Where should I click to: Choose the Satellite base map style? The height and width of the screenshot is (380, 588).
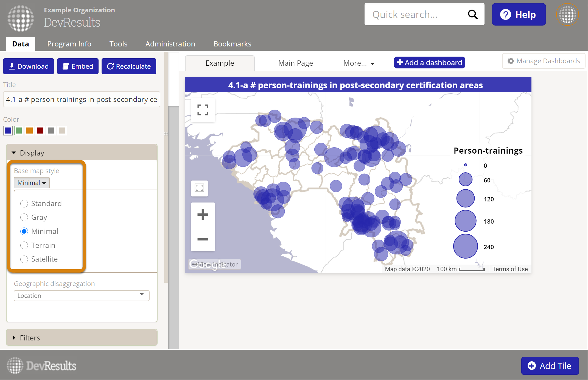tap(24, 259)
